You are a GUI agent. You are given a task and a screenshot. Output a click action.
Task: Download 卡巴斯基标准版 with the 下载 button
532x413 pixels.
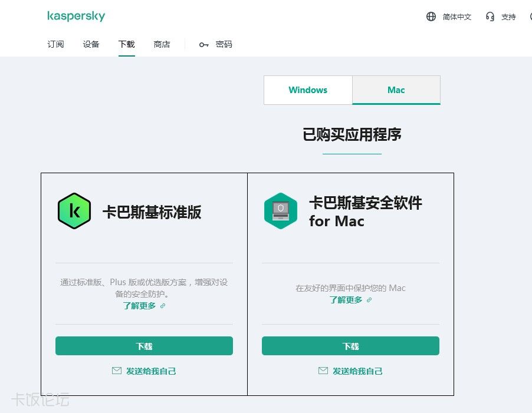click(144, 346)
